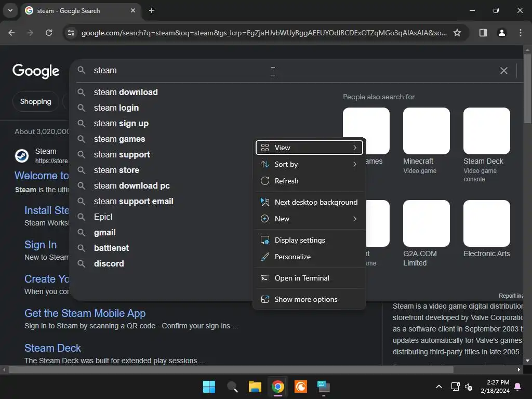Show hidden system tray icons
The width and height of the screenshot is (532, 399).
pyautogui.click(x=438, y=387)
